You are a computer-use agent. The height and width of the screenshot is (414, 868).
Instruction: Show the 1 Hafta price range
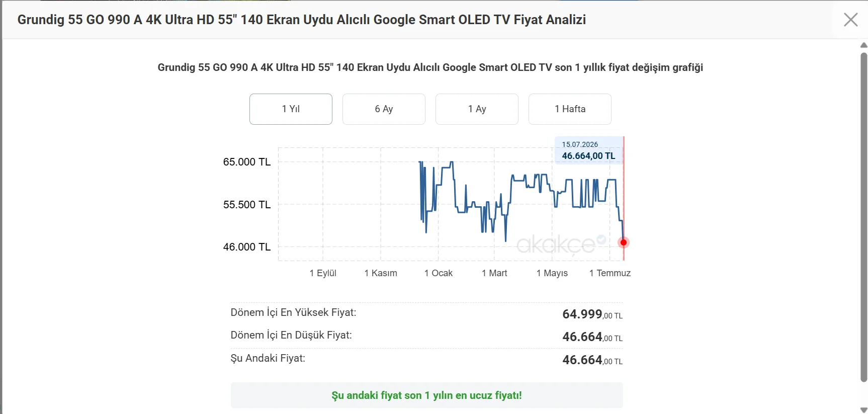[x=570, y=109]
